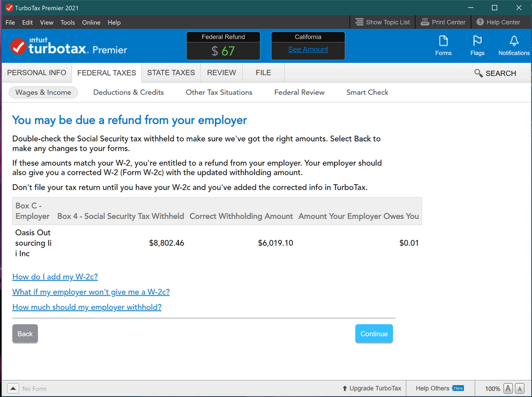Click the Federal Refund $67 box
Image resolution: width=532 pixels, height=397 pixels.
223,46
